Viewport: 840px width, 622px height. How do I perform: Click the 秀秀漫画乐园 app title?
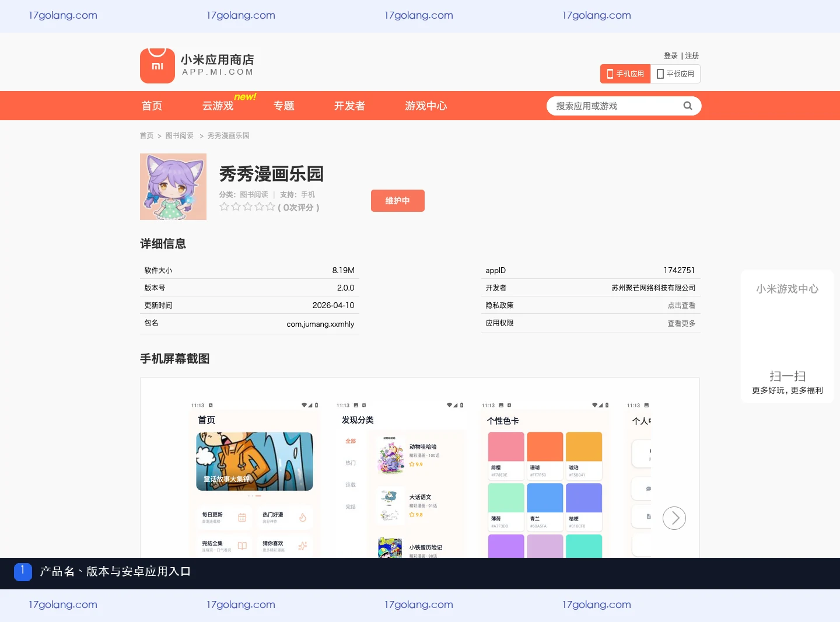(271, 174)
